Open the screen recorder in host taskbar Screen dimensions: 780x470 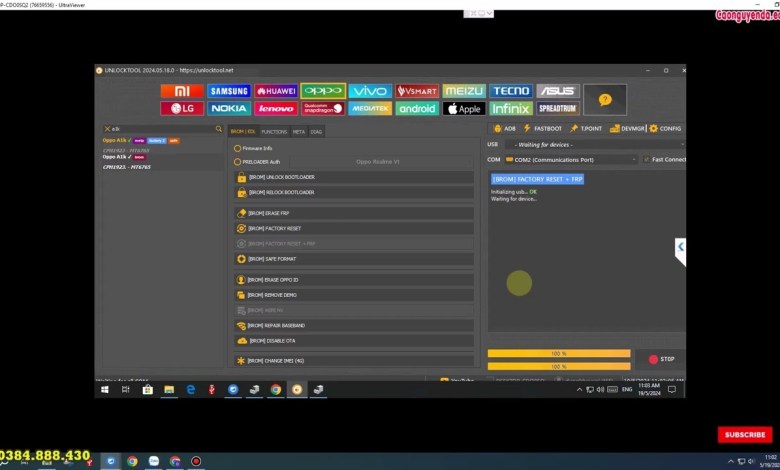[196, 462]
